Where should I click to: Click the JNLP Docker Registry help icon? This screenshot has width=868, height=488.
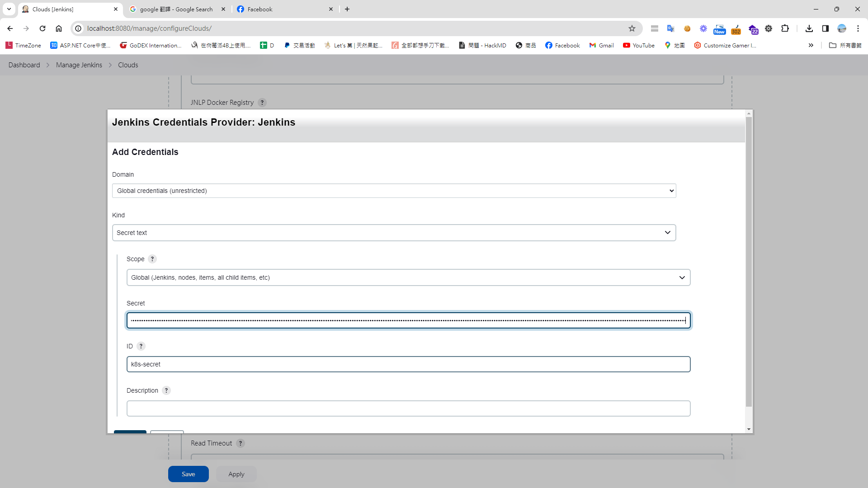coord(262,103)
